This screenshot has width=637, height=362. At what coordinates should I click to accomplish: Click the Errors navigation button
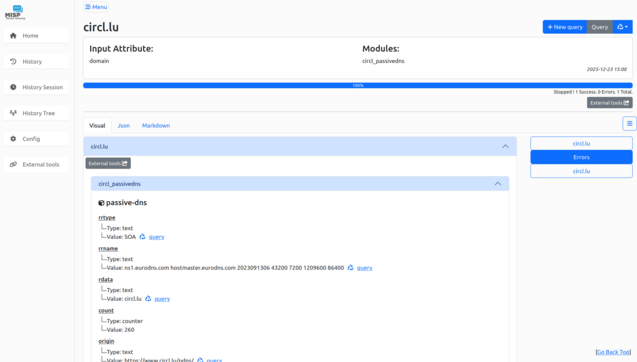click(x=581, y=157)
